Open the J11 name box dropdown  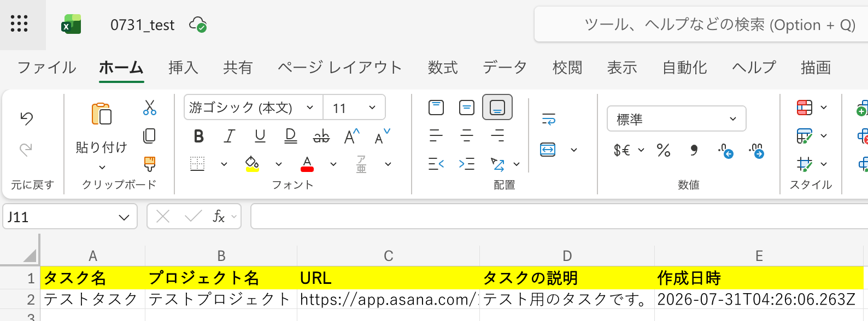click(124, 217)
